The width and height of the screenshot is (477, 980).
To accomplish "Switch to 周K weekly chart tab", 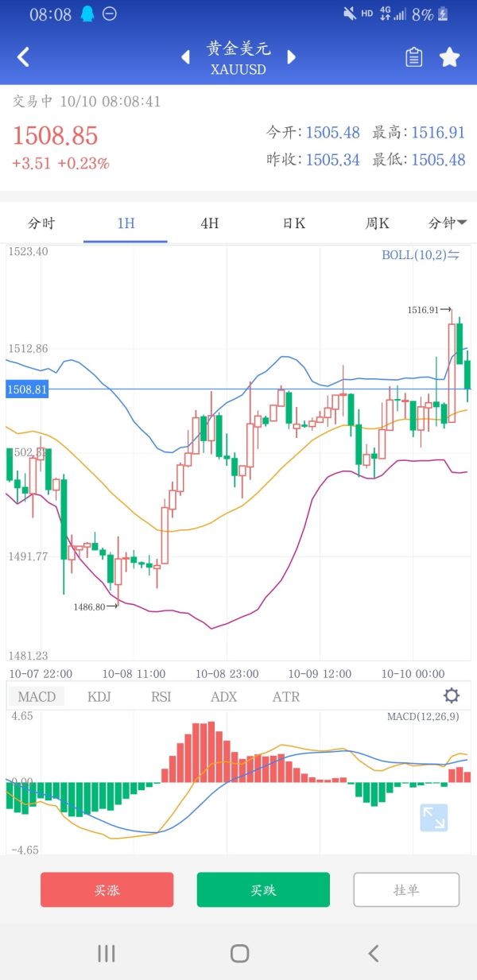I will (x=377, y=223).
